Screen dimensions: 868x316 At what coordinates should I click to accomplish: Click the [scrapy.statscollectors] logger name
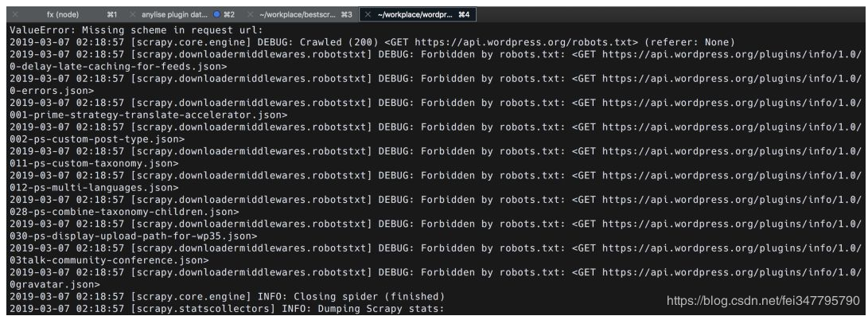[203, 309]
